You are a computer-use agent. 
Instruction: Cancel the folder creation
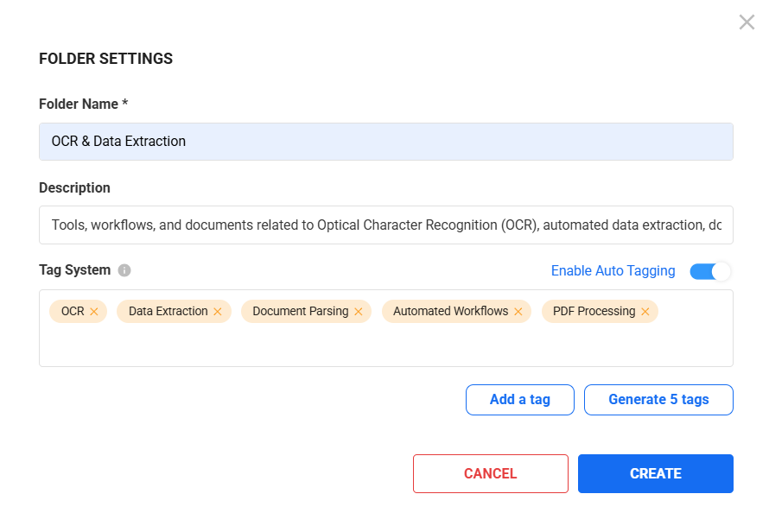tap(490, 473)
